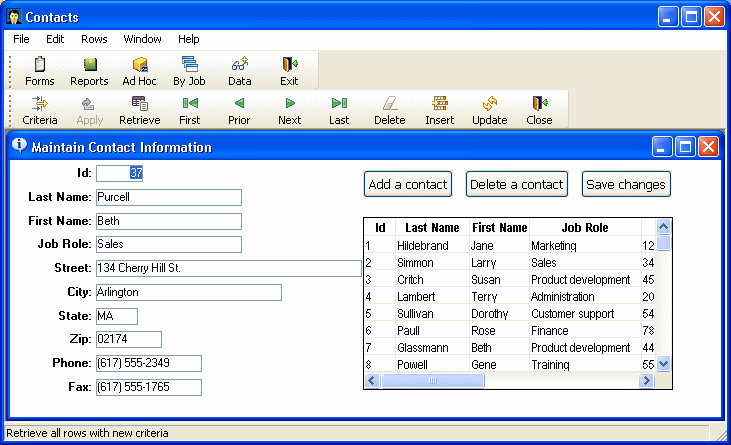Click the table's scroll left arrow

point(372,381)
